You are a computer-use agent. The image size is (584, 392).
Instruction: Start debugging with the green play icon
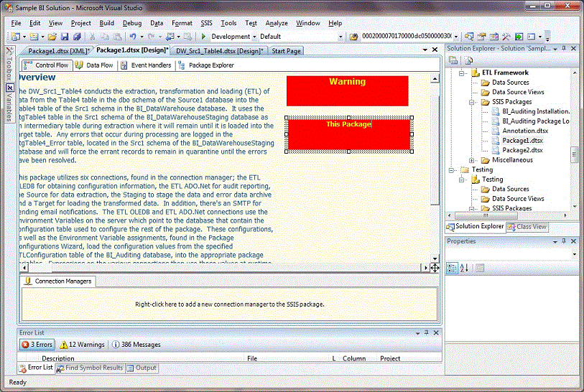203,37
